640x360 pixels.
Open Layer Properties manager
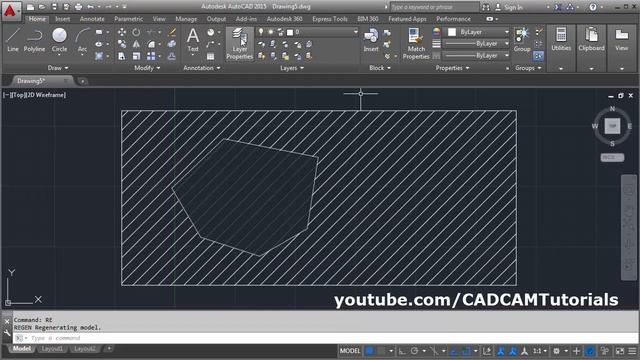(240, 44)
